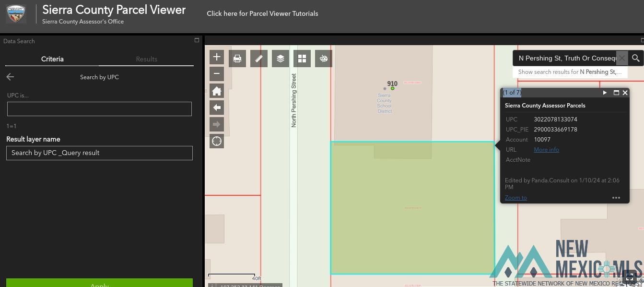Click the Apply button
Image resolution: width=644 pixels, height=287 pixels.
pyautogui.click(x=99, y=283)
